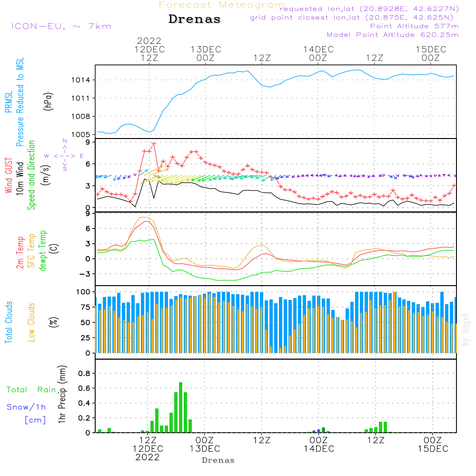Click the '[cm]' snow unit label
The height and width of the screenshot is (476, 476).
(35, 420)
